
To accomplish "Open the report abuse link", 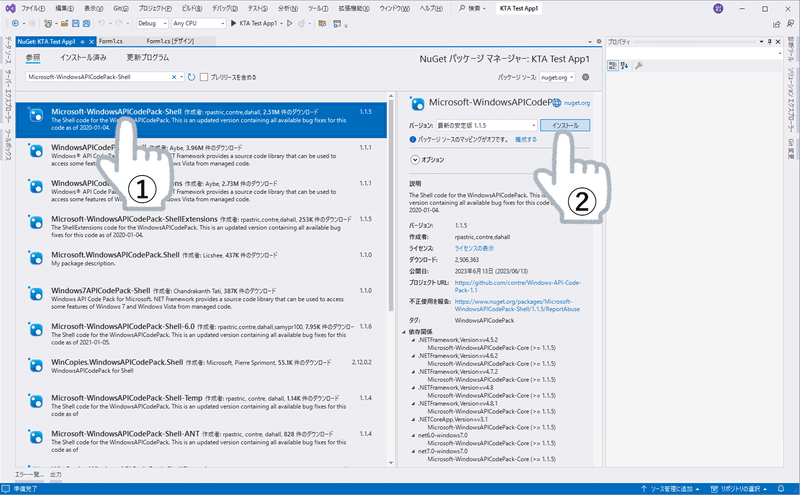I will point(517,305).
